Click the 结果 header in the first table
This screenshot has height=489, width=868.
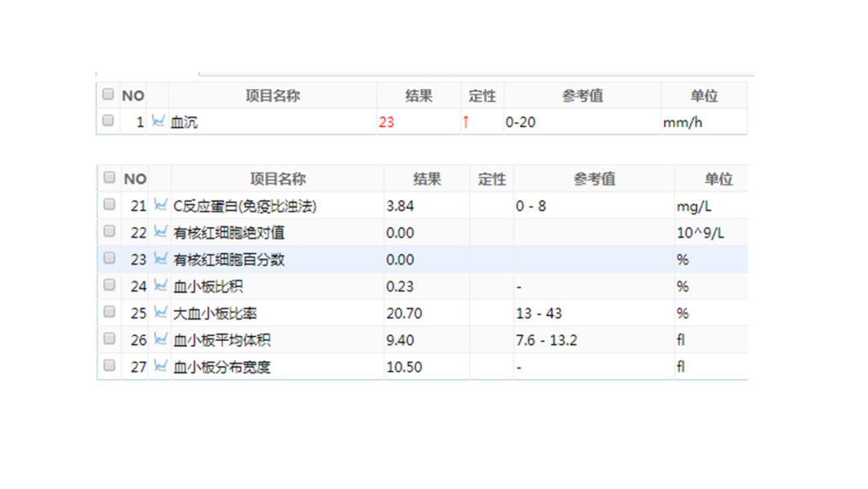[x=419, y=96]
